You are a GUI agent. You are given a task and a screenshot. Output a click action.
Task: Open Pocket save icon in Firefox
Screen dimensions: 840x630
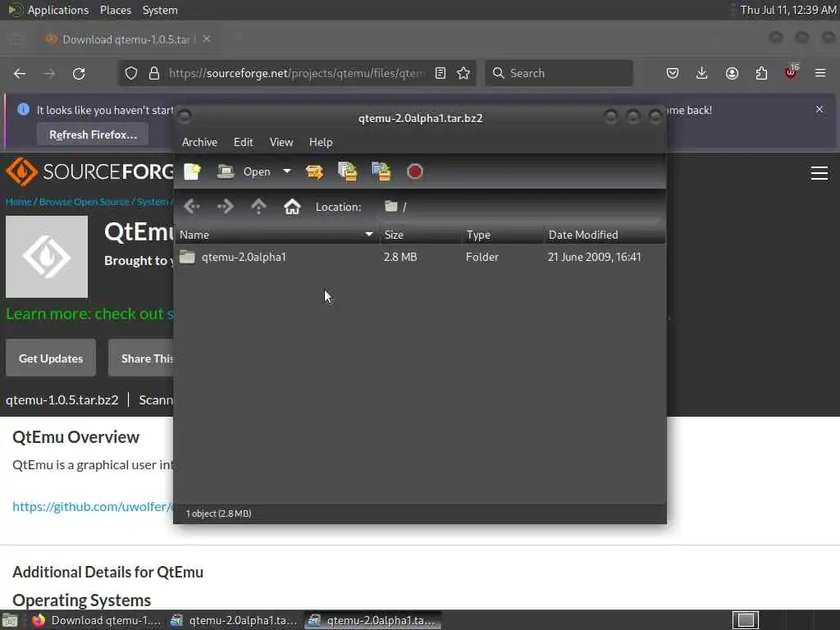click(x=673, y=73)
